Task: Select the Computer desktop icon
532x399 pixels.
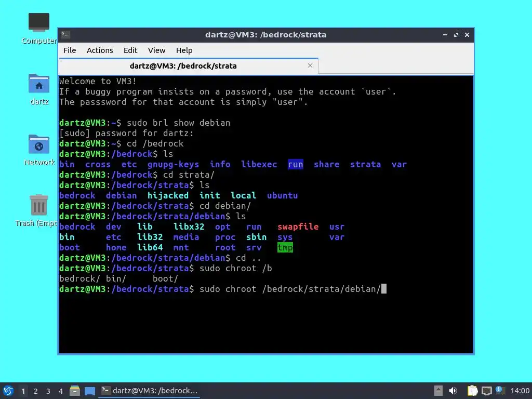Action: pos(39,29)
